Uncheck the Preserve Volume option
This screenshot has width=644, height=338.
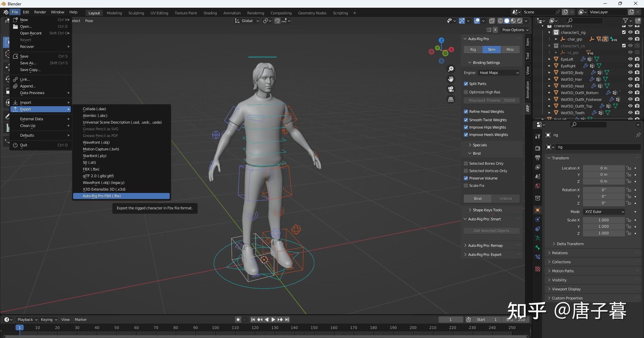(x=466, y=178)
